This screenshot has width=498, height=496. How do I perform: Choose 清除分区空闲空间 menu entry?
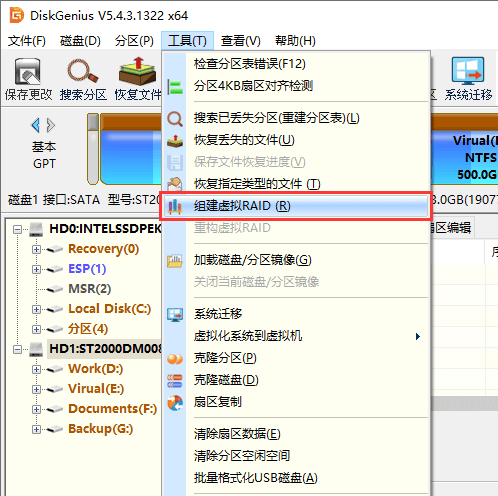295,456
